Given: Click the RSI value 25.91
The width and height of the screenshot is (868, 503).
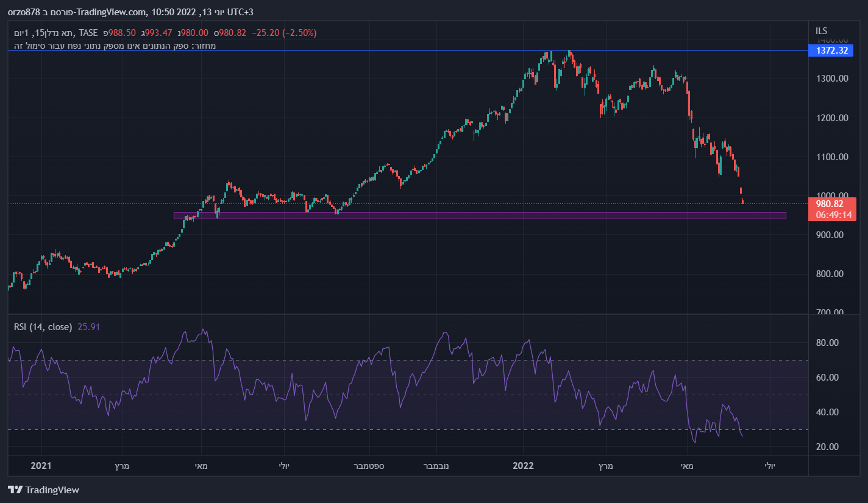Looking at the screenshot, I should tap(89, 327).
